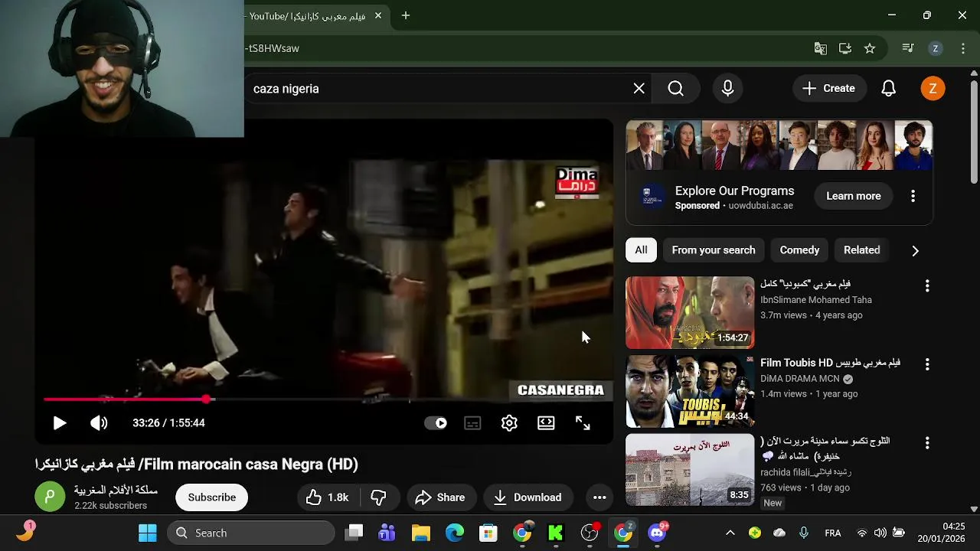Open taskbar microphone status icon
Image resolution: width=980 pixels, height=551 pixels.
(804, 533)
